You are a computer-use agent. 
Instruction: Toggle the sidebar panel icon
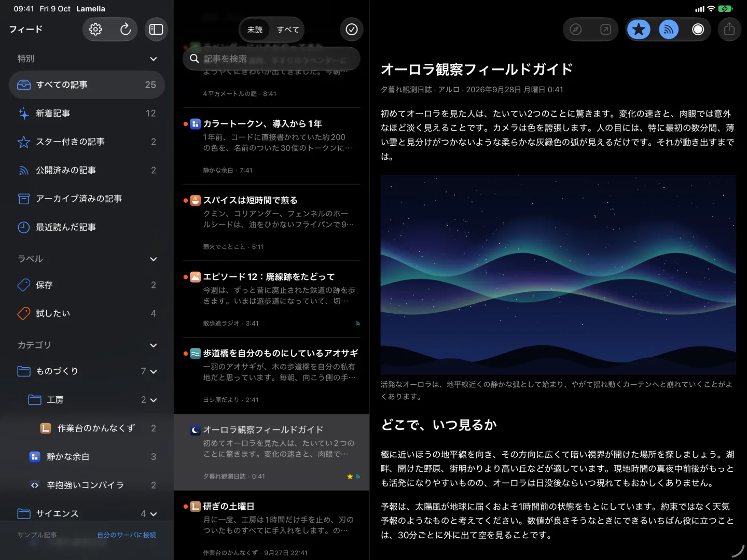[x=156, y=30]
